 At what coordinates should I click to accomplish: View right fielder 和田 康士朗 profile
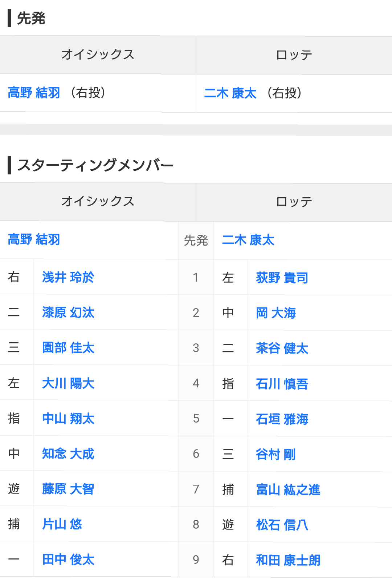(x=288, y=560)
